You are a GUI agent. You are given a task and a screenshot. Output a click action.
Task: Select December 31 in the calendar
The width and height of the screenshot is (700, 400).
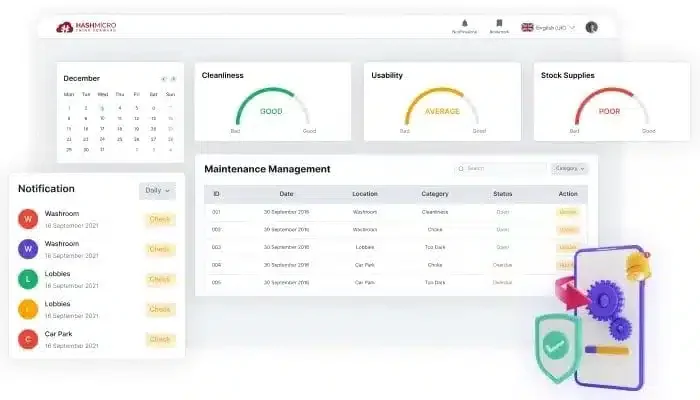click(102, 150)
